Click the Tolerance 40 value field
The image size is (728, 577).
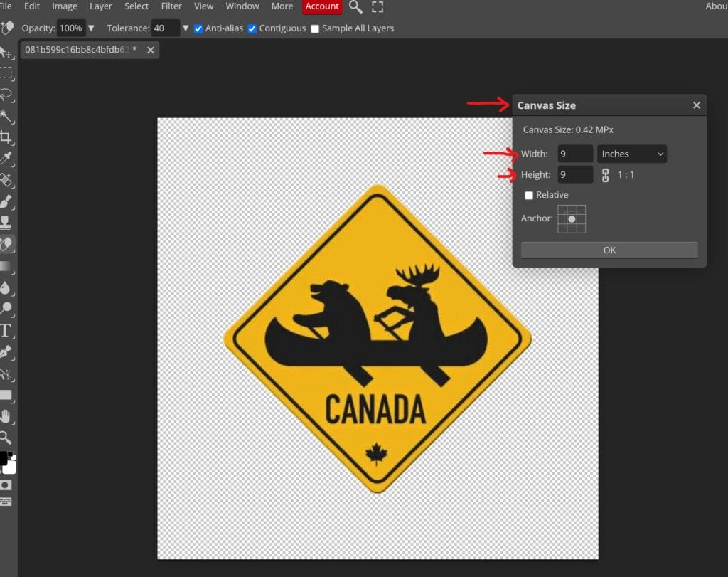(x=166, y=28)
